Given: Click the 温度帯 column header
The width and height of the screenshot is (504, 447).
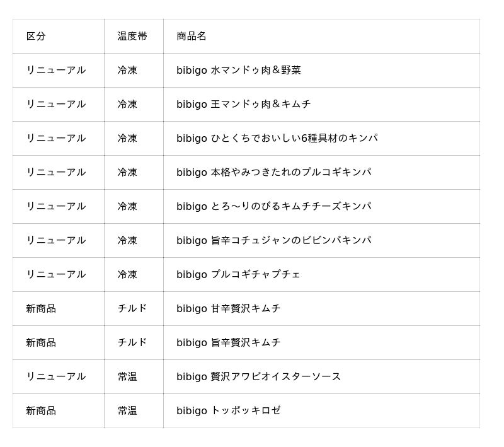Looking at the screenshot, I should (132, 37).
